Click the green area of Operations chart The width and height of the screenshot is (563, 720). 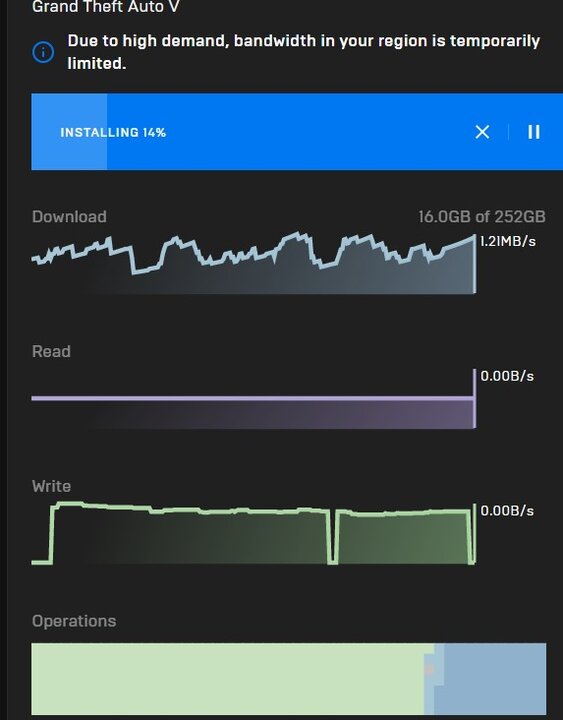click(x=227, y=679)
